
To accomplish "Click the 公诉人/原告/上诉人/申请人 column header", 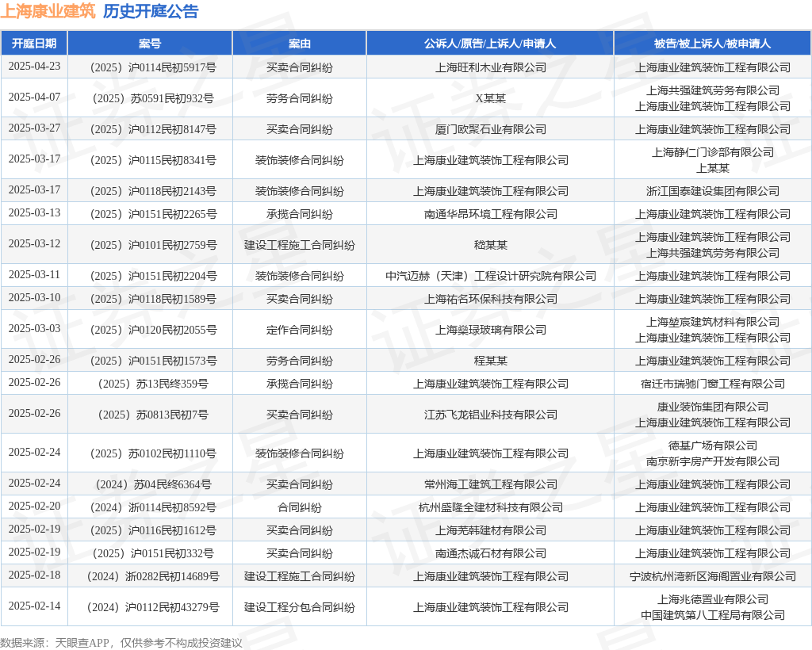I will click(490, 44).
